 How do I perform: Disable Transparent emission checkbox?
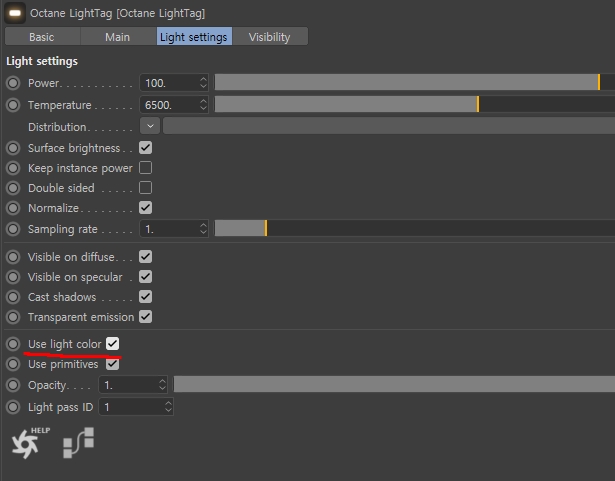(146, 317)
